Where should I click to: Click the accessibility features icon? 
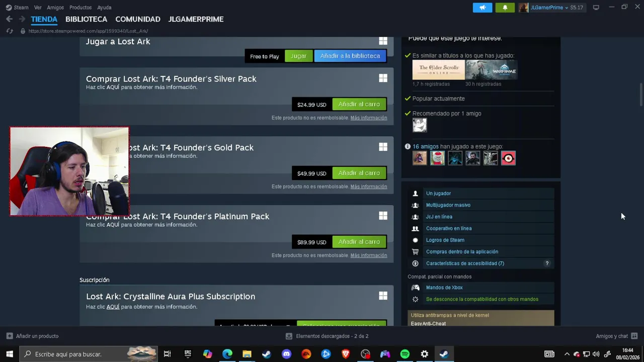pyautogui.click(x=415, y=263)
